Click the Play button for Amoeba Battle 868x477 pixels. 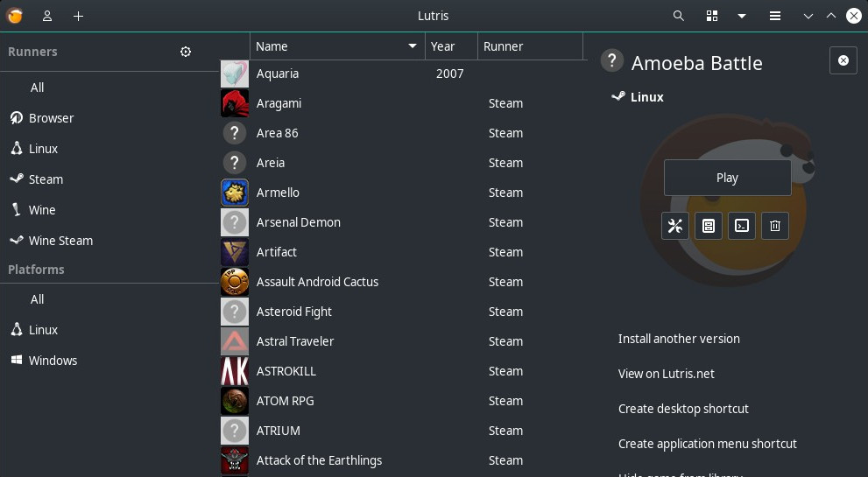[x=727, y=178]
